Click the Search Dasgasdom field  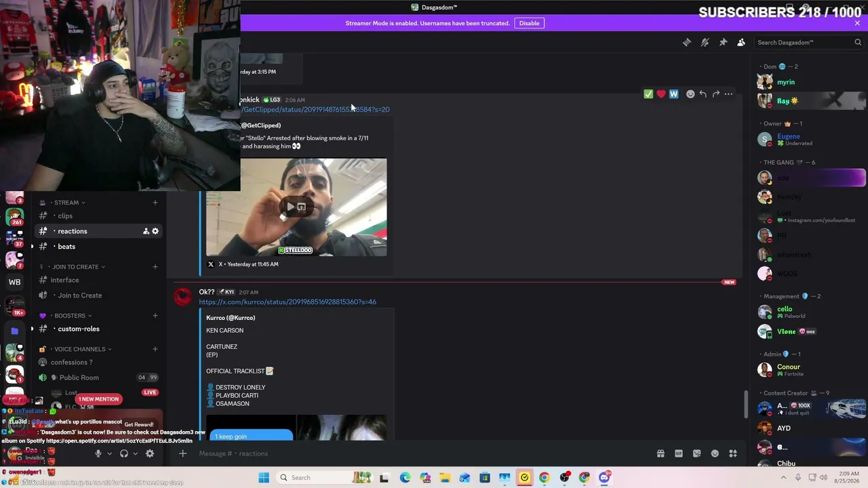[x=808, y=42]
